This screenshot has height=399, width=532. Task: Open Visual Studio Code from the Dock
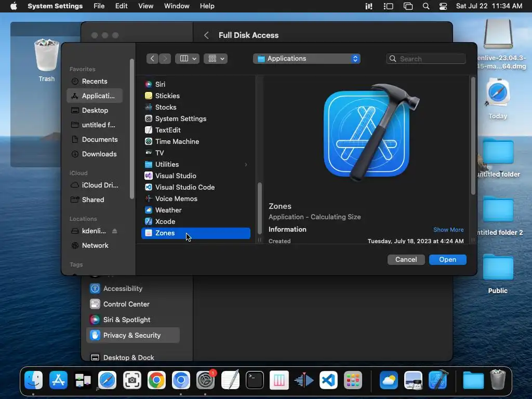(328, 380)
